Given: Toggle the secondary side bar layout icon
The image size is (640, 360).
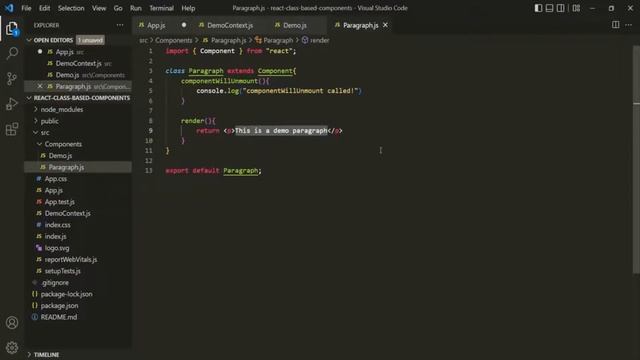Looking at the screenshot, I should pyautogui.click(x=561, y=8).
